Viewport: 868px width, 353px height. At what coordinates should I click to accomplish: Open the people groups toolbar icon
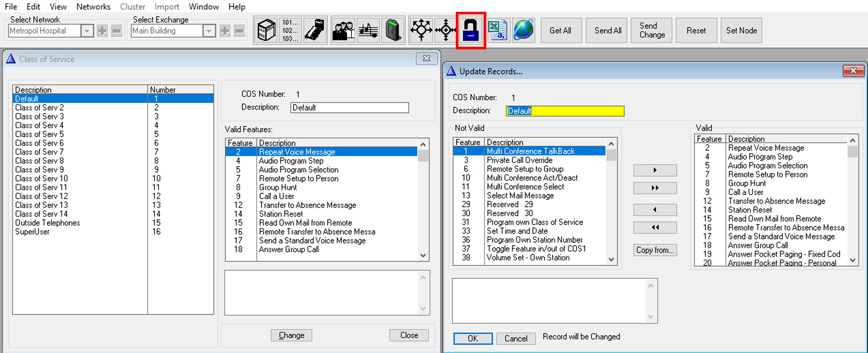tap(344, 31)
